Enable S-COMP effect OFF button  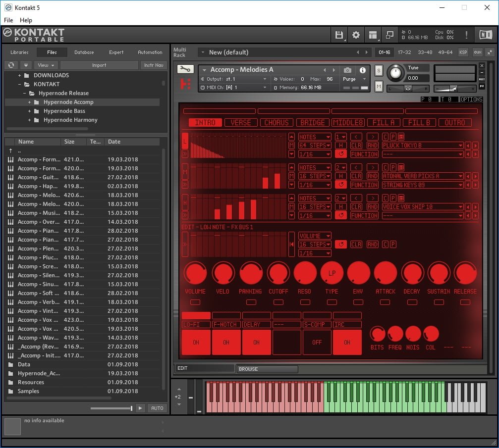pyautogui.click(x=317, y=342)
